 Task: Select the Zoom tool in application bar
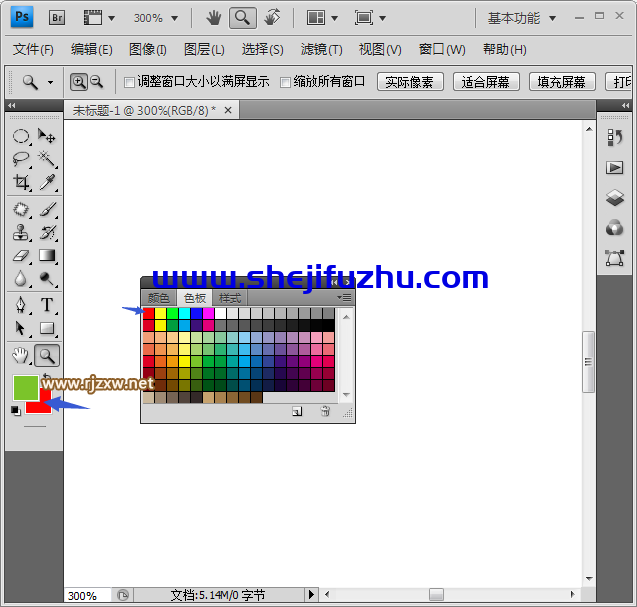click(243, 18)
